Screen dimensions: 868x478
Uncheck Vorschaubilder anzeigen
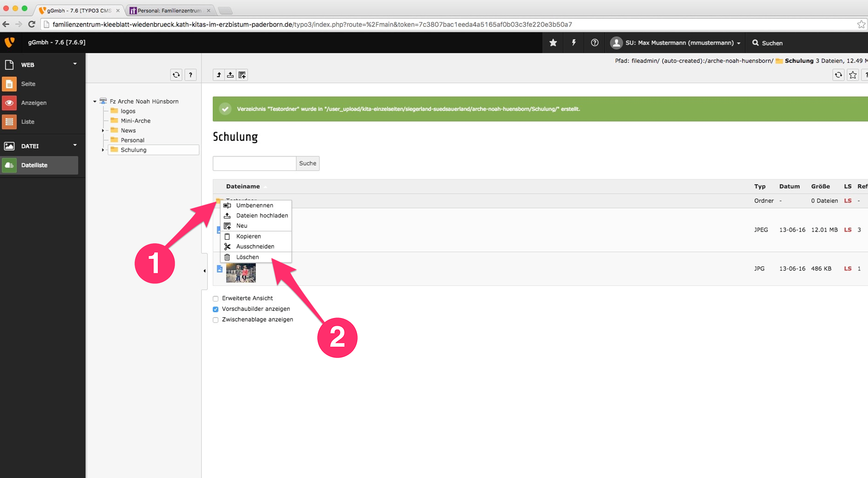(216, 309)
